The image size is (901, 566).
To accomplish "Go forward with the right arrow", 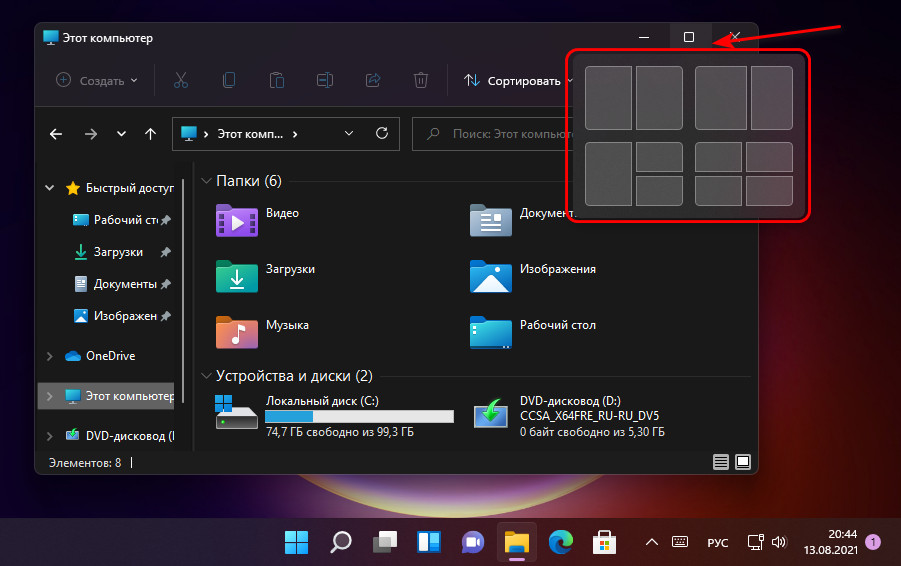I will 91,134.
